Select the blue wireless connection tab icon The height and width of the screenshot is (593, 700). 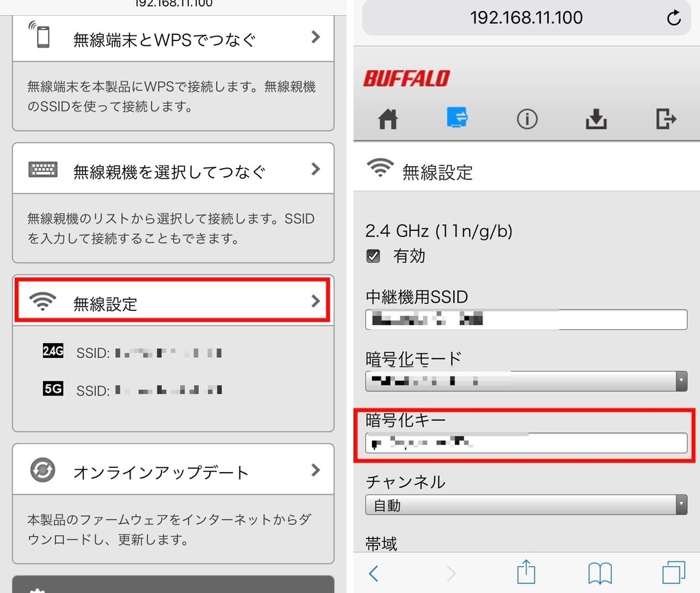(x=457, y=118)
